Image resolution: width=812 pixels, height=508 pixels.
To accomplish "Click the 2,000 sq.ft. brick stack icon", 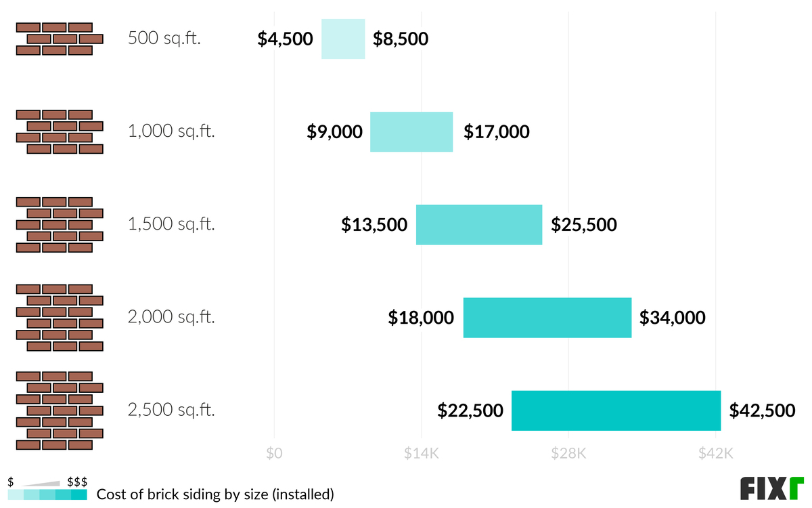I will click(x=59, y=317).
